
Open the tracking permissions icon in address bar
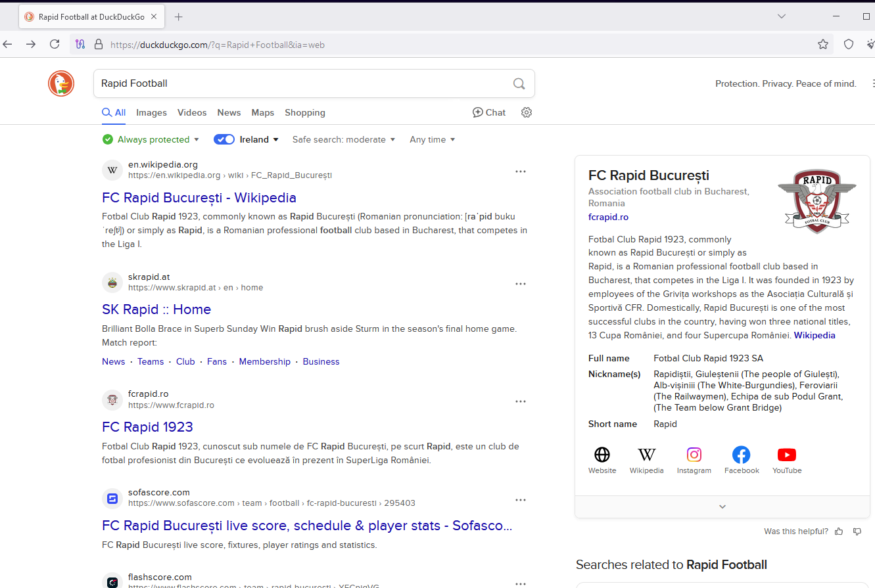[x=80, y=45]
